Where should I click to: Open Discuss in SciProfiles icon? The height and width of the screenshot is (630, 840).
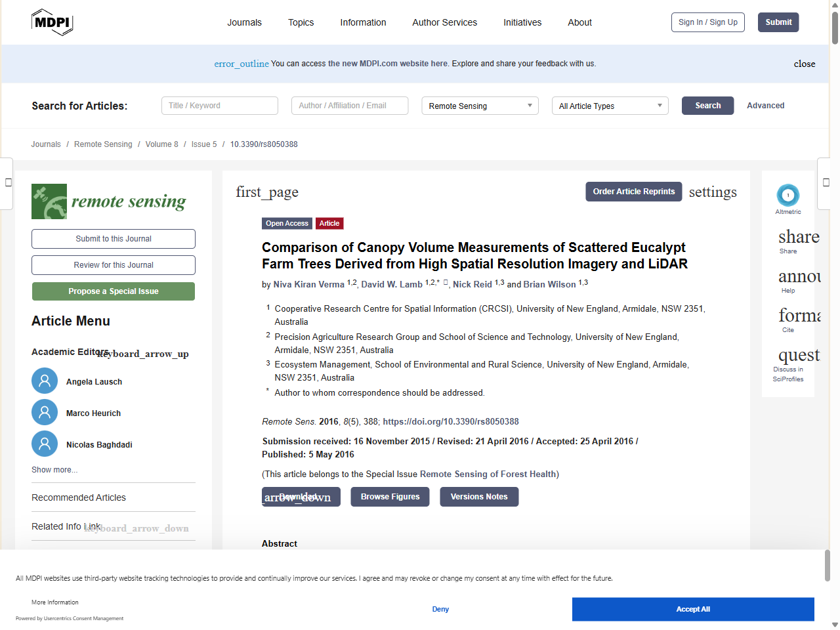pyautogui.click(x=798, y=356)
